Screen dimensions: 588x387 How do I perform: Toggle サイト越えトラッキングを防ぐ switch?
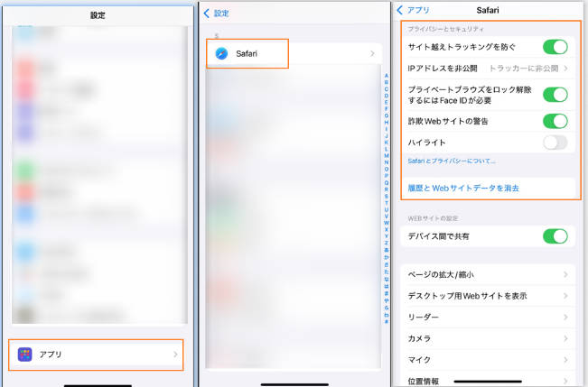pyautogui.click(x=555, y=47)
